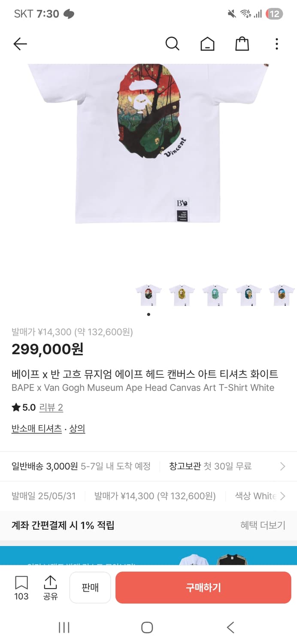Image resolution: width=297 pixels, height=644 pixels.
Task: Tap the 판매 sell button
Action: tap(90, 588)
